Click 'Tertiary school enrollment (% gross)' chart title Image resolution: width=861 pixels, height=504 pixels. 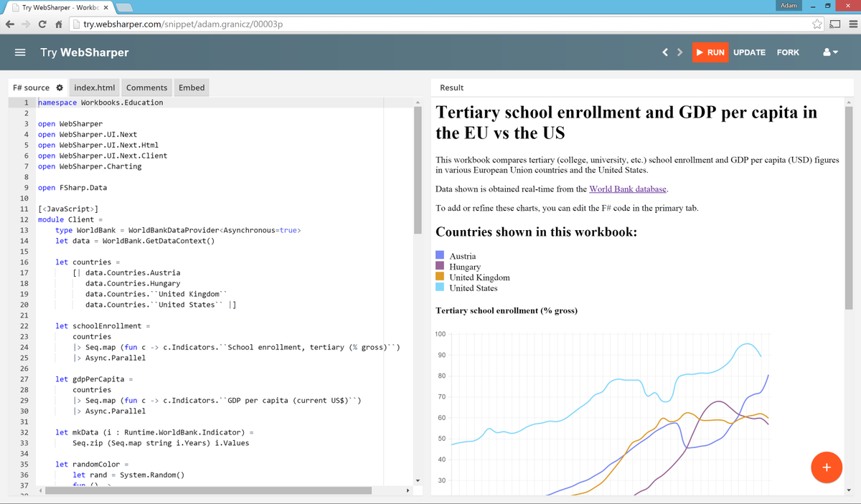tap(507, 310)
